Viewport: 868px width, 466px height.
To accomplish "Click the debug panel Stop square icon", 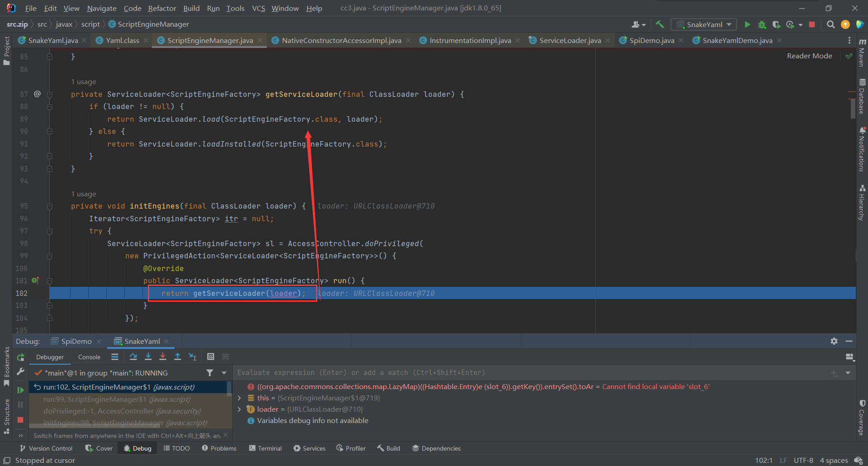I will [20, 420].
